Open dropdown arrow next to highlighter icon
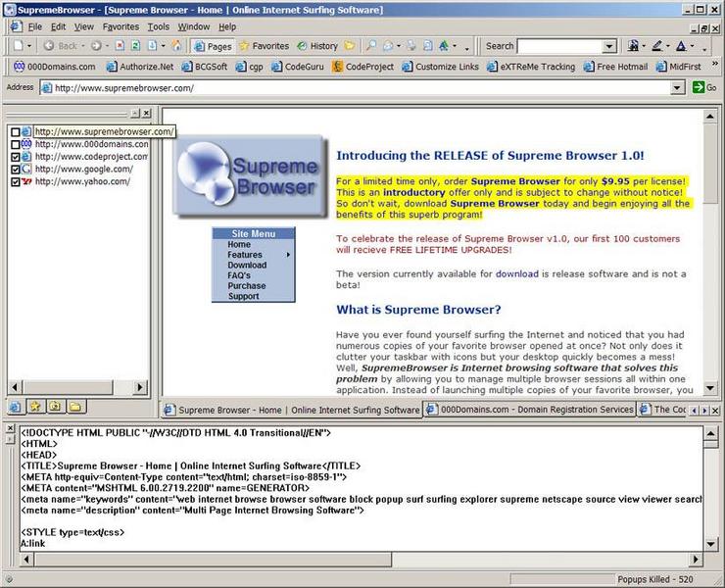This screenshot has height=588, width=725. click(668, 46)
